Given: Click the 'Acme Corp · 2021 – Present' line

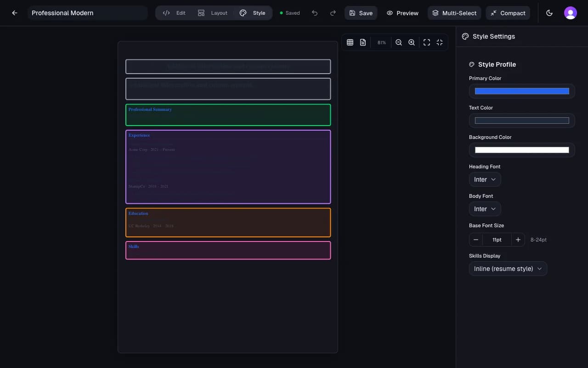Looking at the screenshot, I should (152, 149).
